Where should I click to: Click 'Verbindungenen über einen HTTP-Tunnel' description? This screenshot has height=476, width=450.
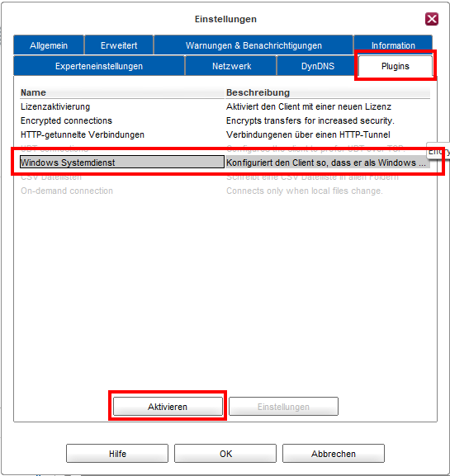click(x=308, y=134)
